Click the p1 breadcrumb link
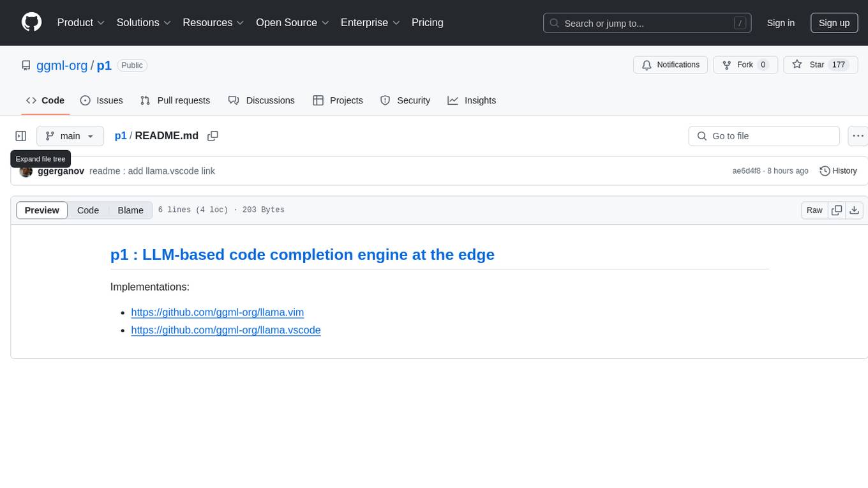The image size is (868, 488). pos(121,136)
